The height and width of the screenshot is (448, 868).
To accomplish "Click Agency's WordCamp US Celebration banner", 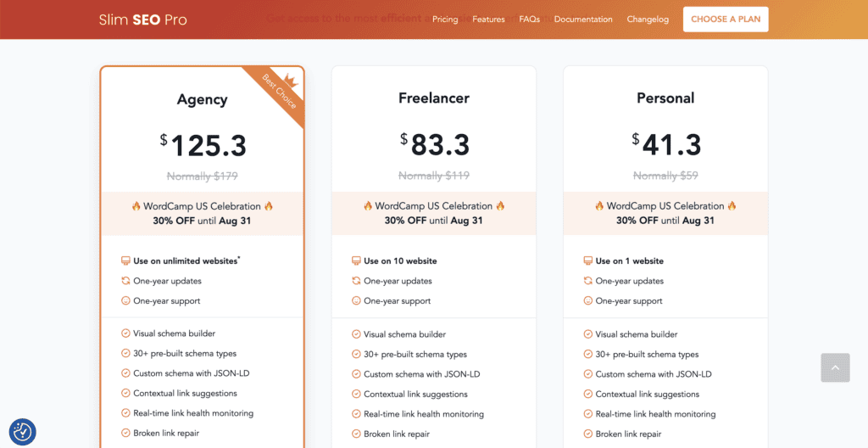I will click(202, 214).
